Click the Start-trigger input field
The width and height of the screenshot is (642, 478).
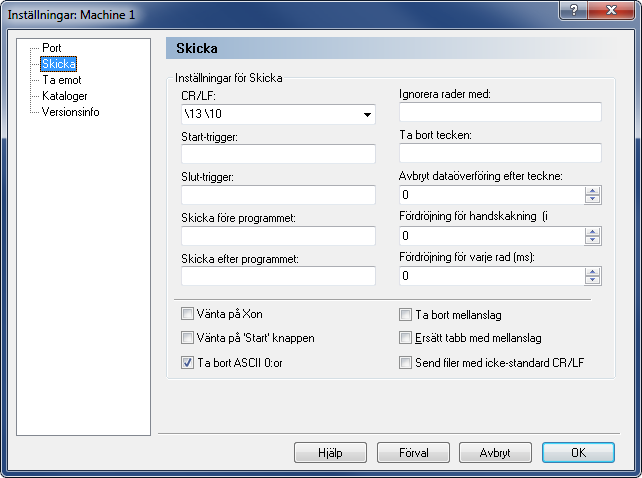click(278, 154)
